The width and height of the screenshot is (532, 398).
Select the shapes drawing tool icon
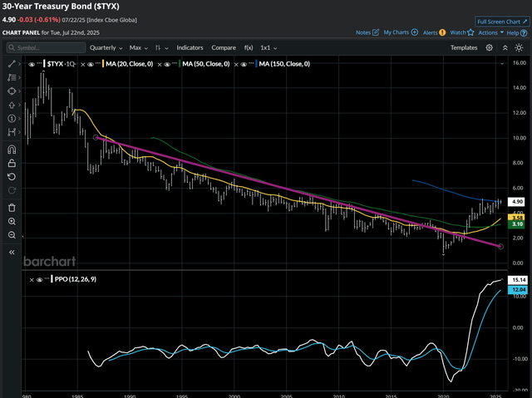click(12, 91)
